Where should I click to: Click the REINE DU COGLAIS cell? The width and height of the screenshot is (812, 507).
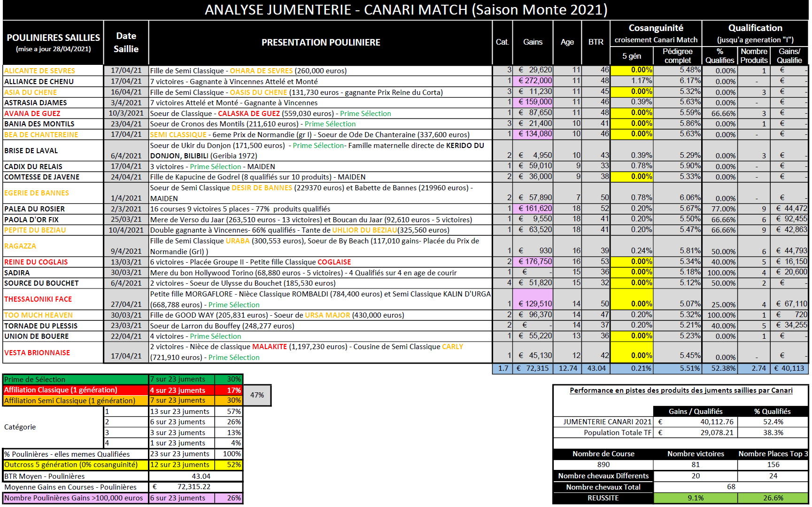pos(53,262)
